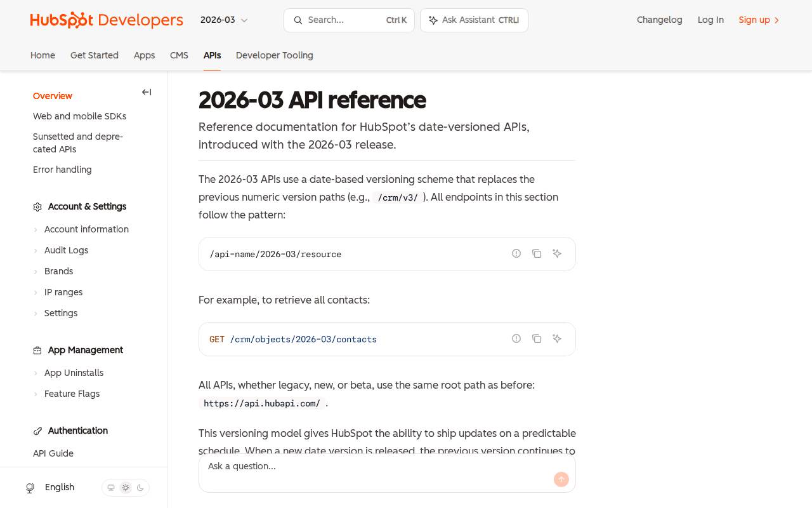This screenshot has height=508, width=812.
Task: Ask AI about the /api-name code block
Action: pos(557,253)
